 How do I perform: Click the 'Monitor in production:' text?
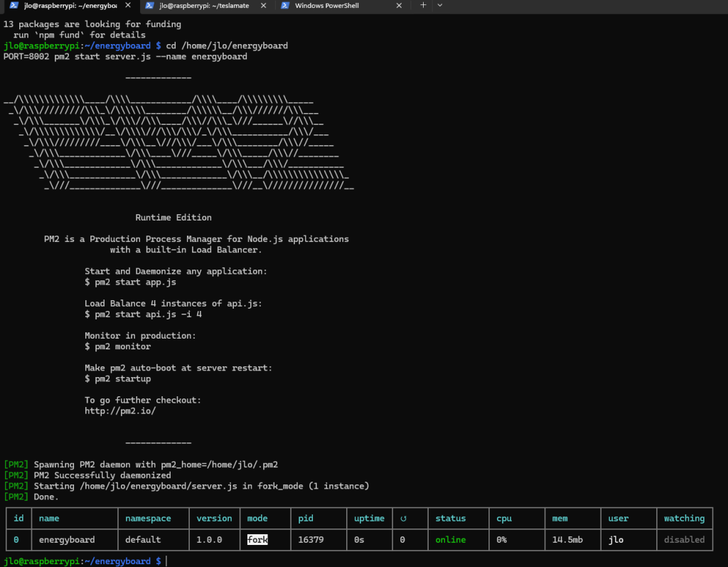(140, 336)
